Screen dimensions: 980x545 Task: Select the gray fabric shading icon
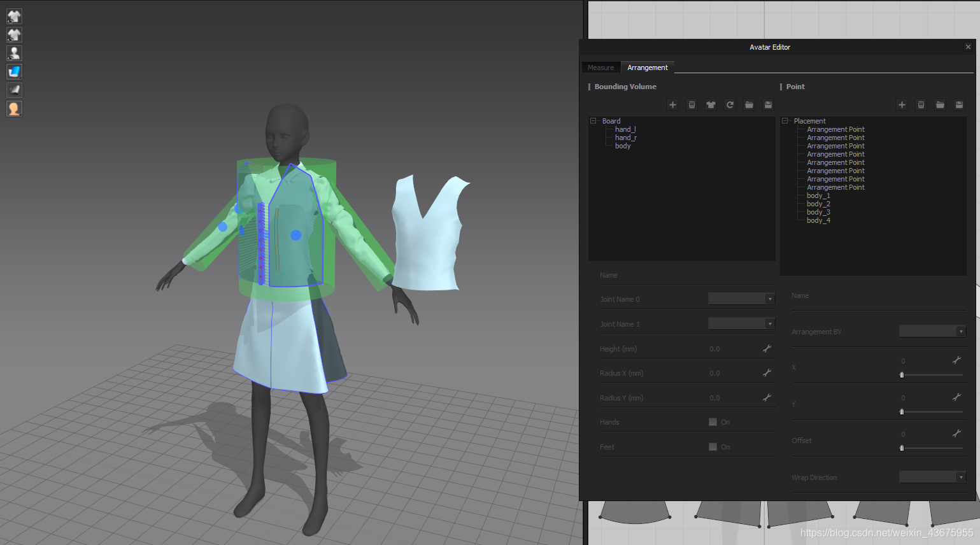pos(14,90)
